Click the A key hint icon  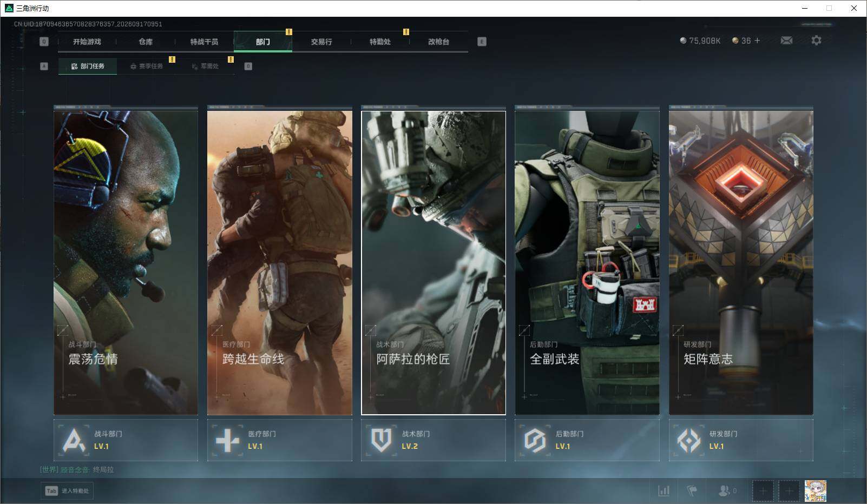click(44, 67)
